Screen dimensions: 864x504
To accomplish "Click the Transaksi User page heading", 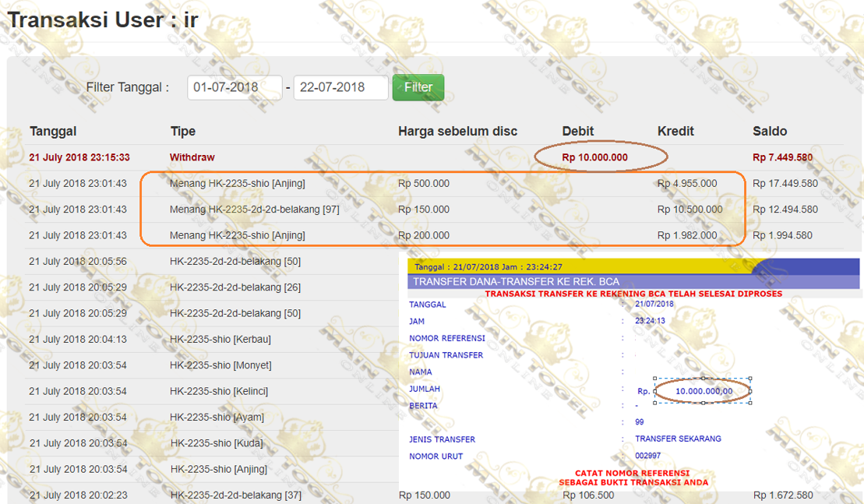I will coord(103,20).
